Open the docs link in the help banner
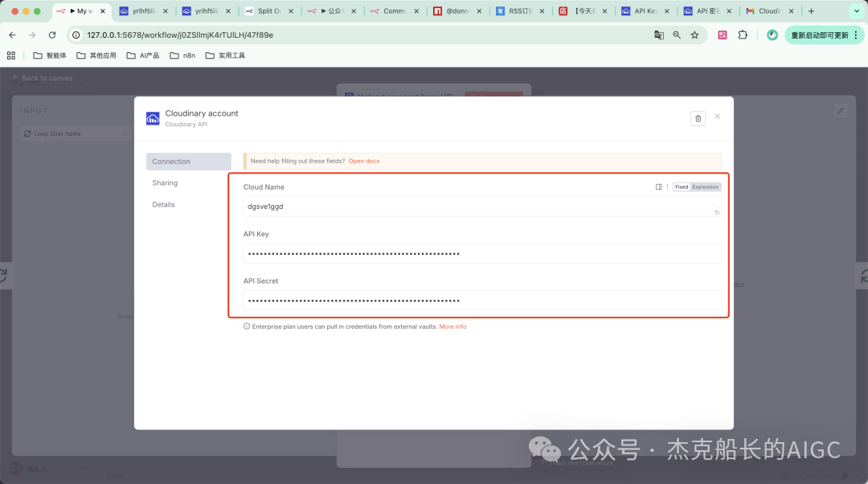 [x=364, y=161]
